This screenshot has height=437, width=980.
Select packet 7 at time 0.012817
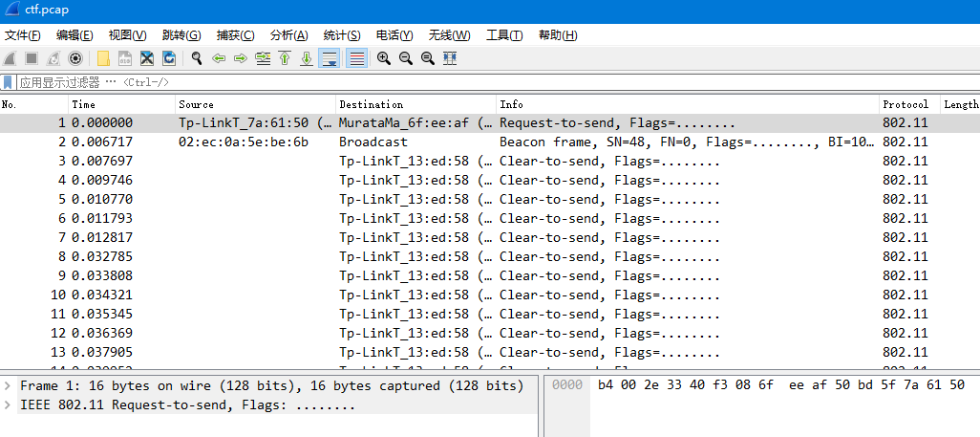point(490,237)
